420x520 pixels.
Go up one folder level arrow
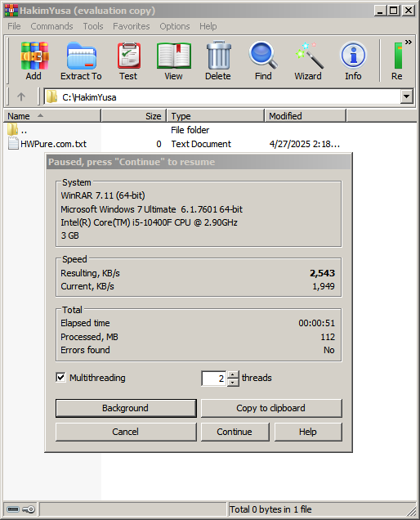coord(21,96)
